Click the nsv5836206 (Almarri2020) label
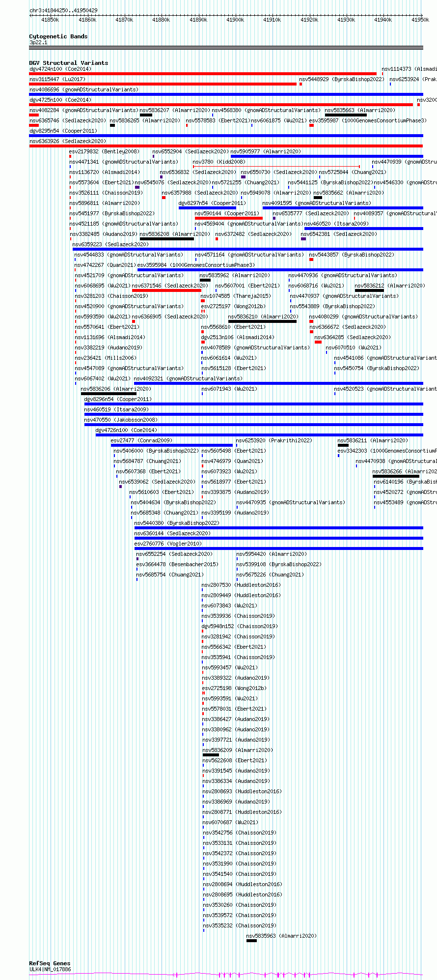The image size is (437, 980). tap(116, 389)
